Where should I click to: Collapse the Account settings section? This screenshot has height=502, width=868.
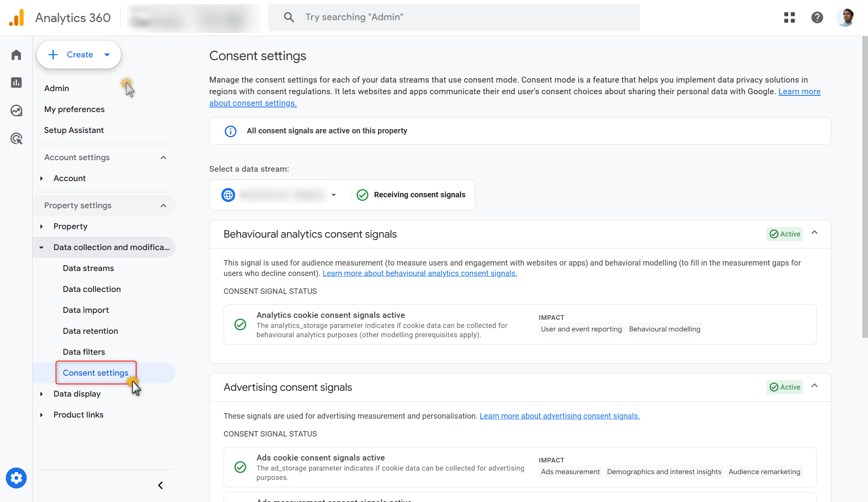[164, 157]
